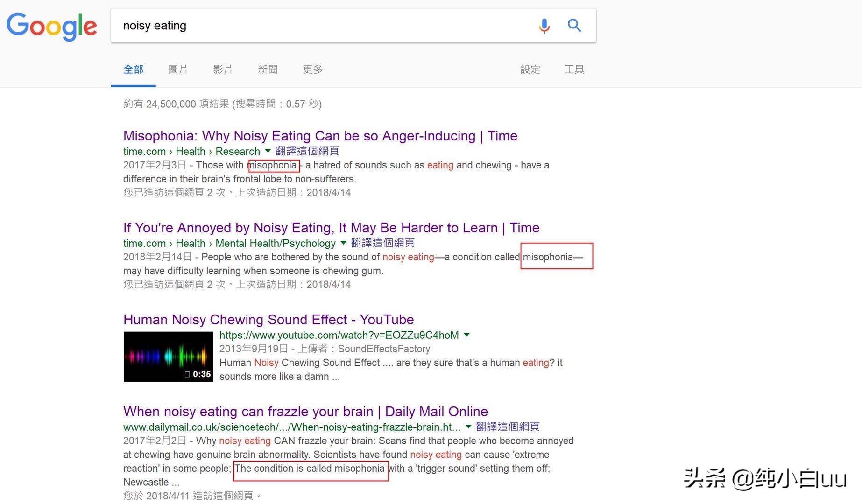Image resolution: width=862 pixels, height=504 pixels.
Task: Expand dropdown arrow beside the dailymail URL
Action: tap(468, 427)
